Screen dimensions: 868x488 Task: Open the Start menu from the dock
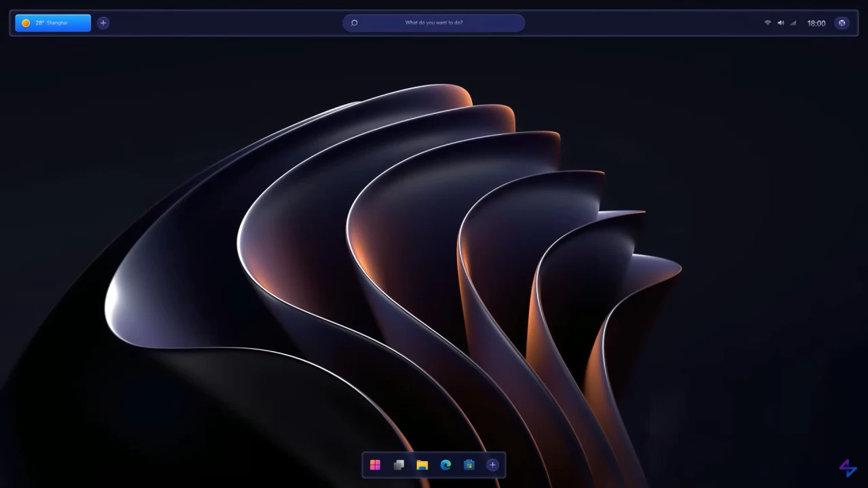[375, 465]
